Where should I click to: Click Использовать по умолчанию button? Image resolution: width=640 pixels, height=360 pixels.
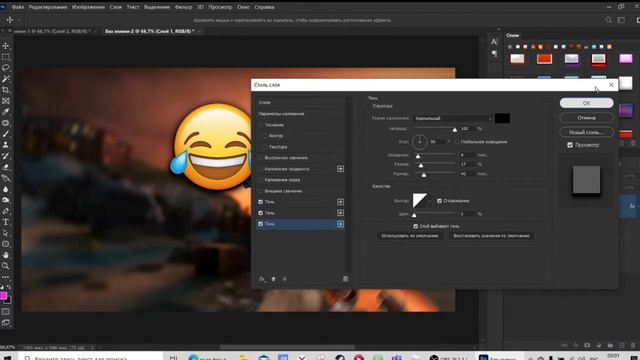[410, 236]
